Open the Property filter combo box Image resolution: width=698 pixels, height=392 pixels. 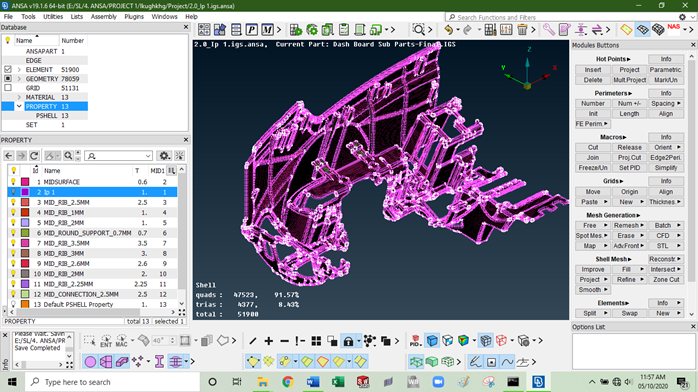[119, 156]
